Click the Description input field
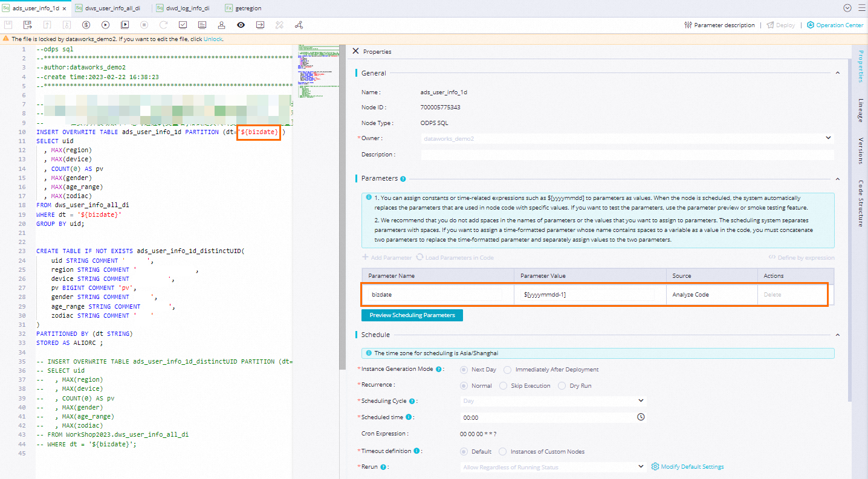Image resolution: width=868 pixels, height=479 pixels. [x=627, y=155]
